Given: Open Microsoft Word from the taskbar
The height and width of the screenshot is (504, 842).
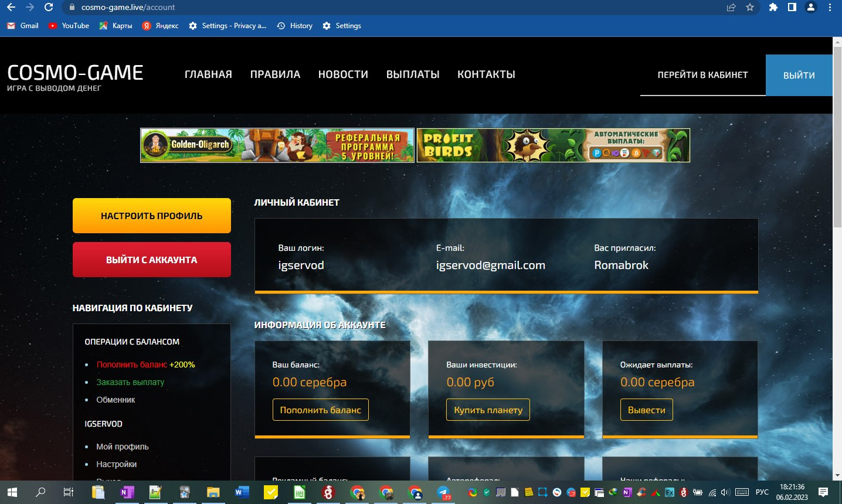Looking at the screenshot, I should 242,492.
